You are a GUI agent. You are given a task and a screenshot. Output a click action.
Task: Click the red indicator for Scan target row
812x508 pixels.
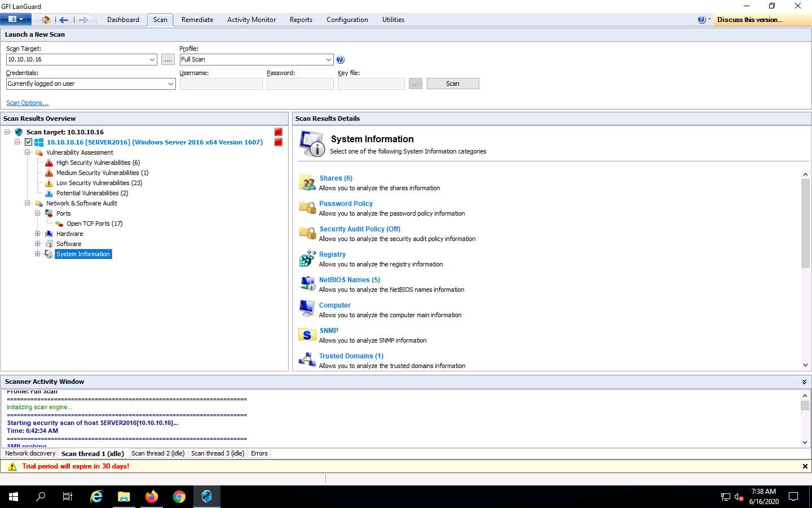(278, 132)
